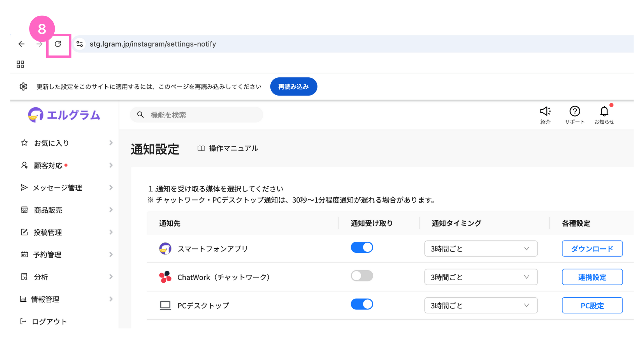The height and width of the screenshot is (362, 644).
Task: Click the logout icon beside ログアウト
Action: point(23,321)
